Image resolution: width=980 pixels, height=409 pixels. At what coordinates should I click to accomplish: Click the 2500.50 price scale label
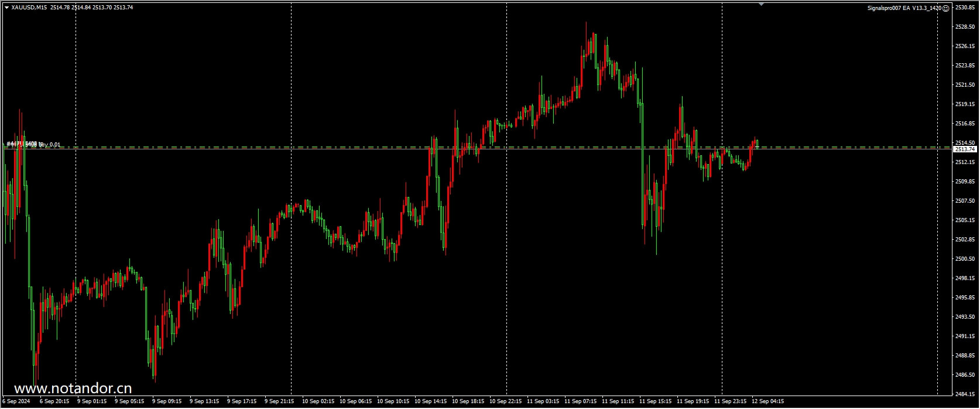(965, 259)
